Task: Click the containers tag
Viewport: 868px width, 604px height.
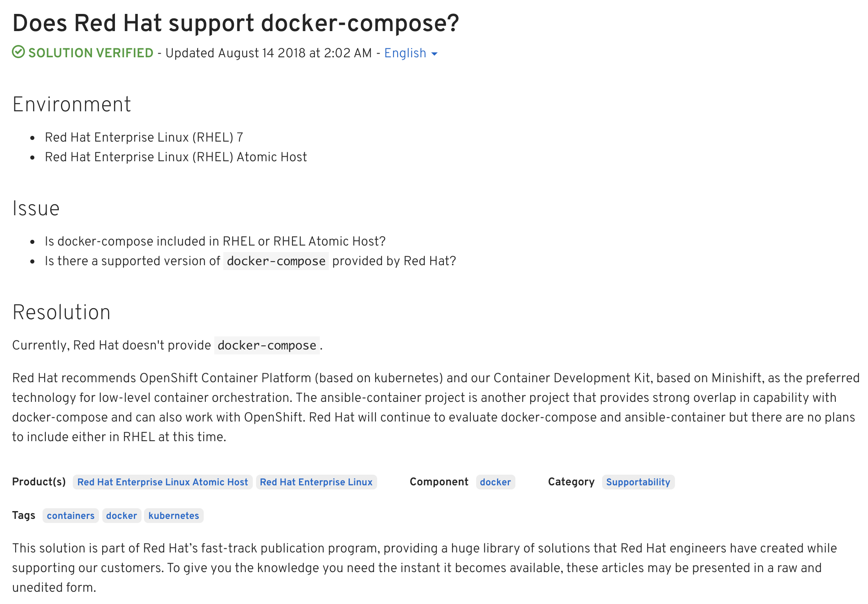Action: [x=70, y=516]
